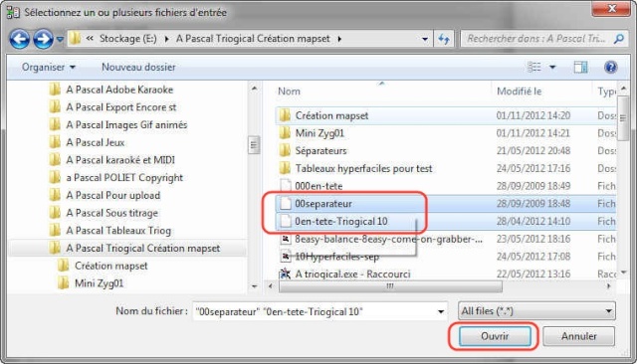Expand arrow after 'Stockage (E:)' breadcrumb
This screenshot has width=637, height=364.
coord(166,39)
